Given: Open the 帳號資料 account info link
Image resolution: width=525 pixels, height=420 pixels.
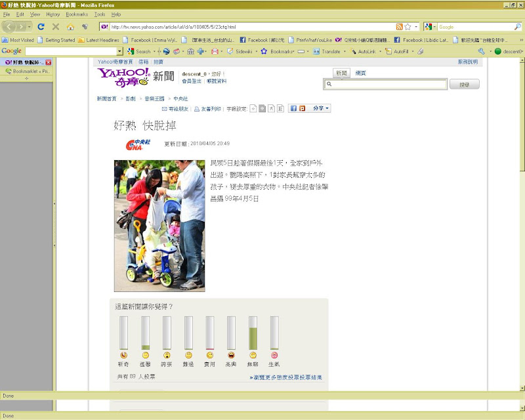Looking at the screenshot, I should (x=217, y=81).
